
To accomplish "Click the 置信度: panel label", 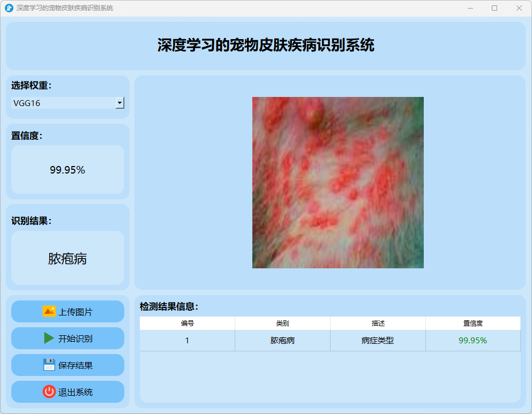I will (x=27, y=136).
